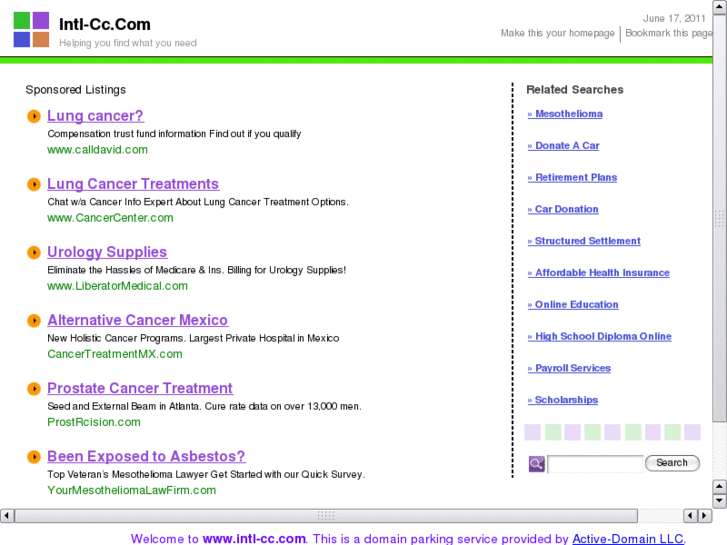Select the Retirement Plans related search
This screenshot has width=727, height=545.
(572, 178)
